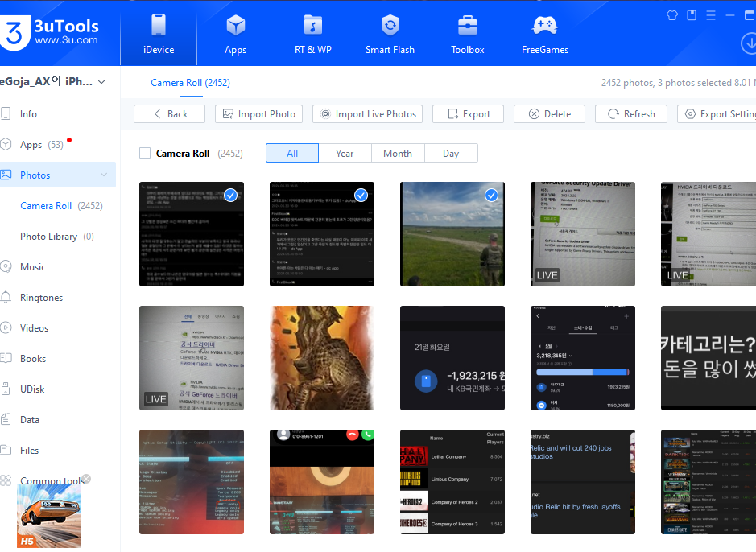Click the Refresh button
Screen dimensions: 756x552
pos(631,114)
